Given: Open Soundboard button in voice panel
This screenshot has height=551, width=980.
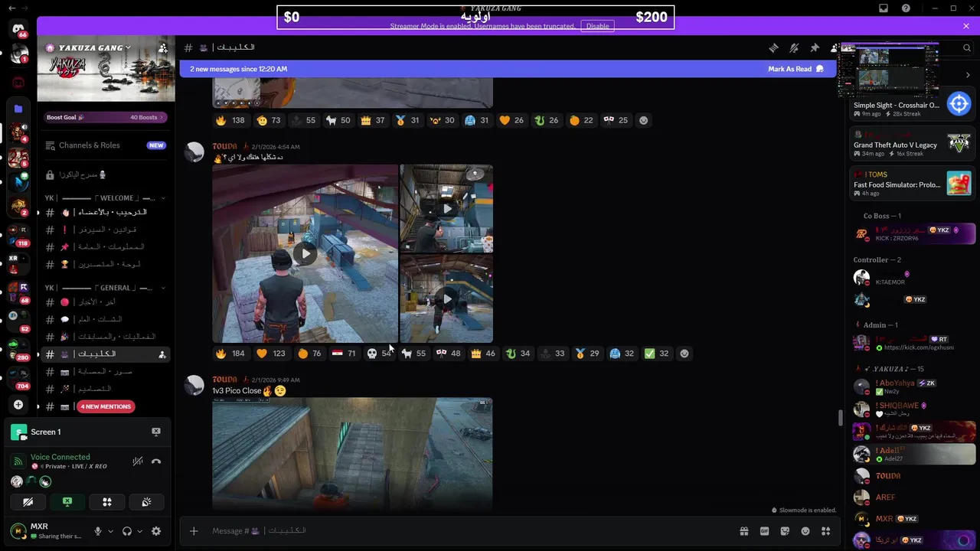Looking at the screenshot, I should (146, 502).
